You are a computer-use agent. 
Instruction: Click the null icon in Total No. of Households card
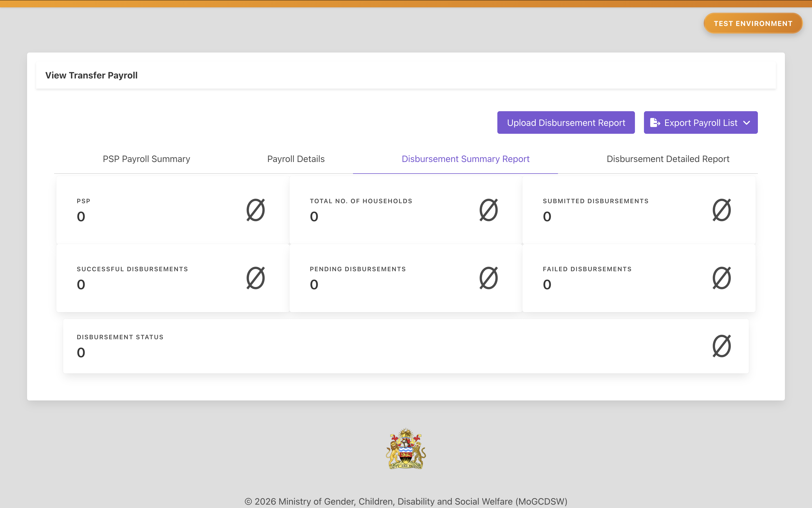(x=489, y=210)
